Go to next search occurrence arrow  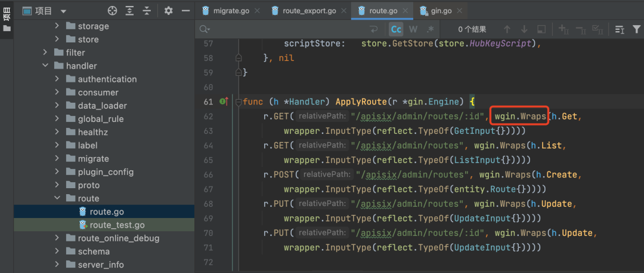pos(524,29)
